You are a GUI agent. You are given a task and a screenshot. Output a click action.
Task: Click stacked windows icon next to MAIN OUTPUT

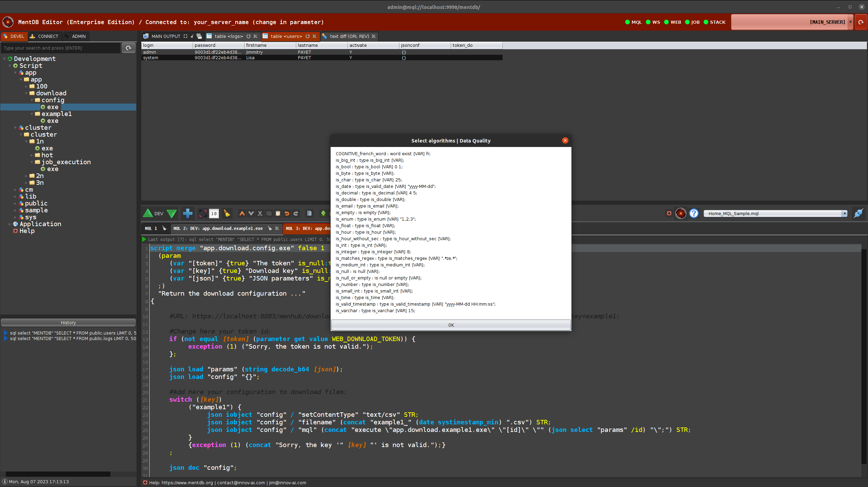click(199, 36)
